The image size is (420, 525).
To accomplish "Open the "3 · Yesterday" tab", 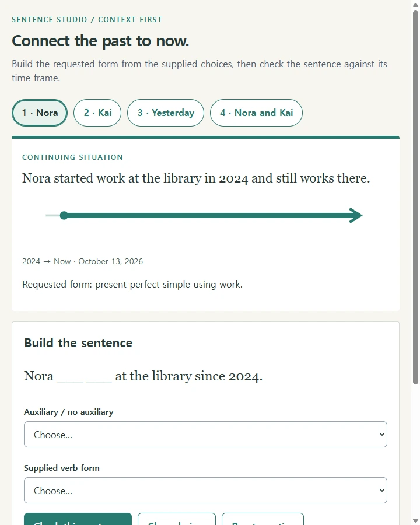I will 166,113.
